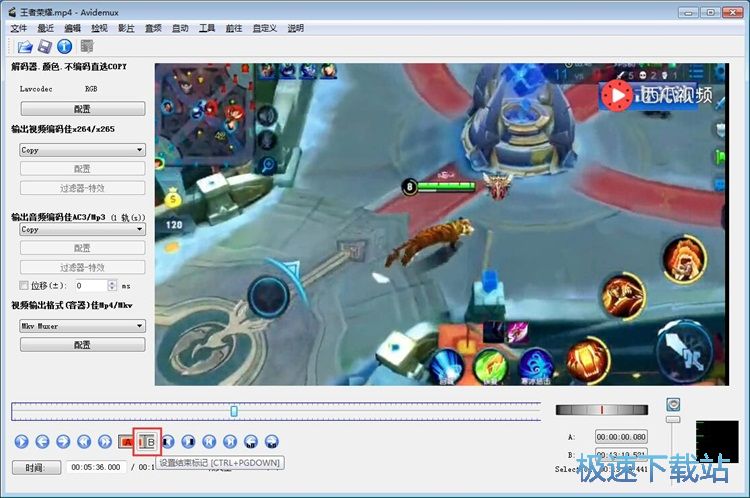
Task: Open the 说明 menu
Action: [295, 28]
